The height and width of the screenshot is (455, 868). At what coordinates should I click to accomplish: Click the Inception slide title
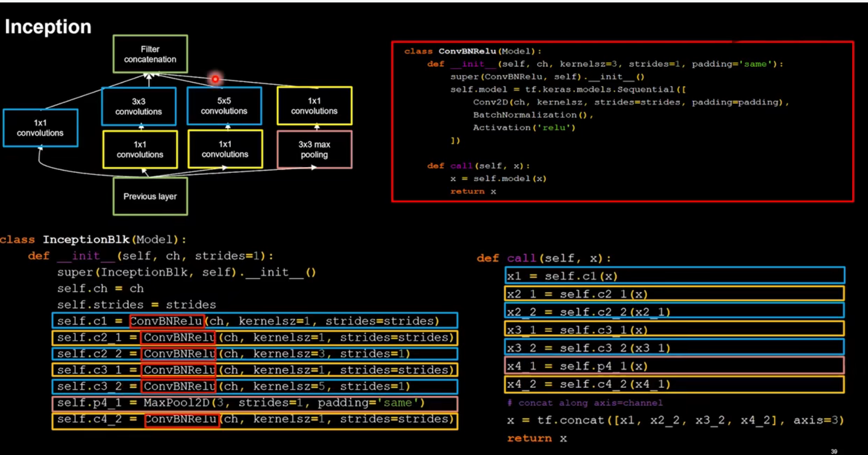point(48,27)
